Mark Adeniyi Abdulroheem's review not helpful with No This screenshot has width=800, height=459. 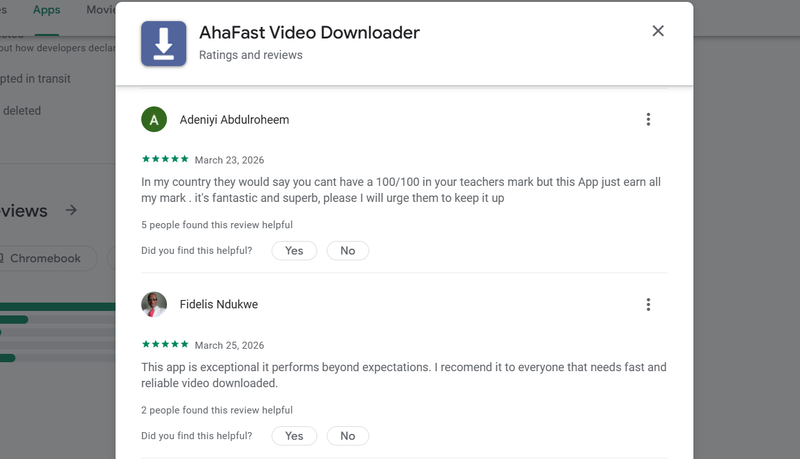coord(347,250)
